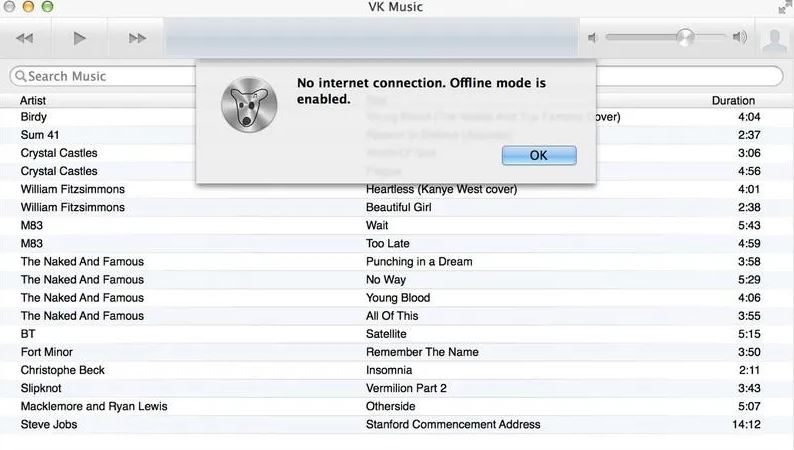Sort by the Artist column header
This screenshot has width=794, height=450.
click(33, 100)
